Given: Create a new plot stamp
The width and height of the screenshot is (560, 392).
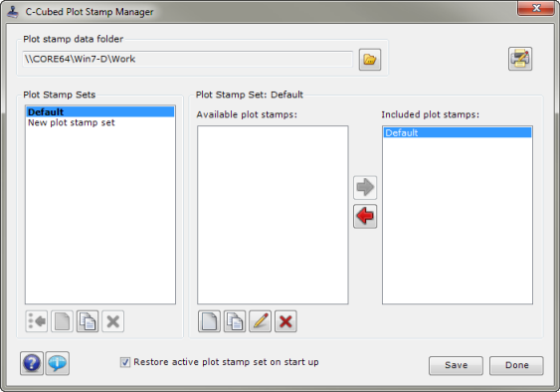Looking at the screenshot, I should click(x=209, y=321).
